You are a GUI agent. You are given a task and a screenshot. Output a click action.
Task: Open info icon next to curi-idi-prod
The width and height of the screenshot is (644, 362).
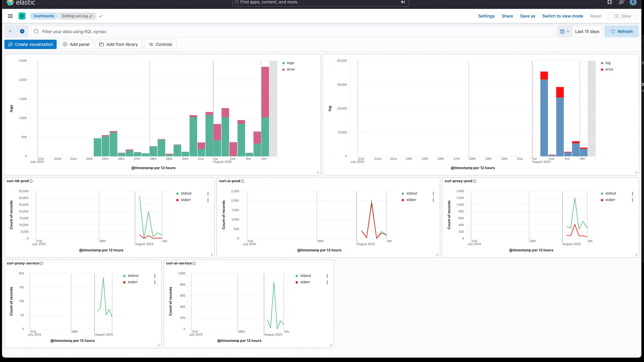click(x=31, y=181)
